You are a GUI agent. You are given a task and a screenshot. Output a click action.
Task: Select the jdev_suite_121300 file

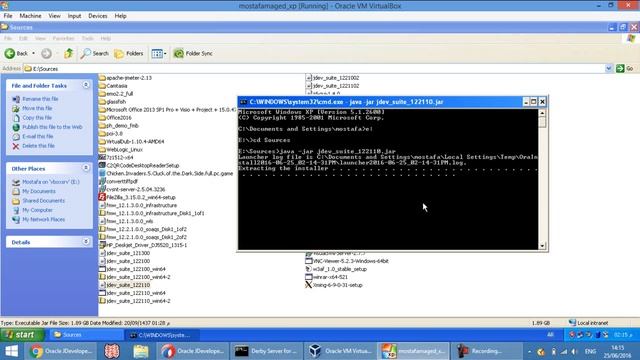[124, 253]
